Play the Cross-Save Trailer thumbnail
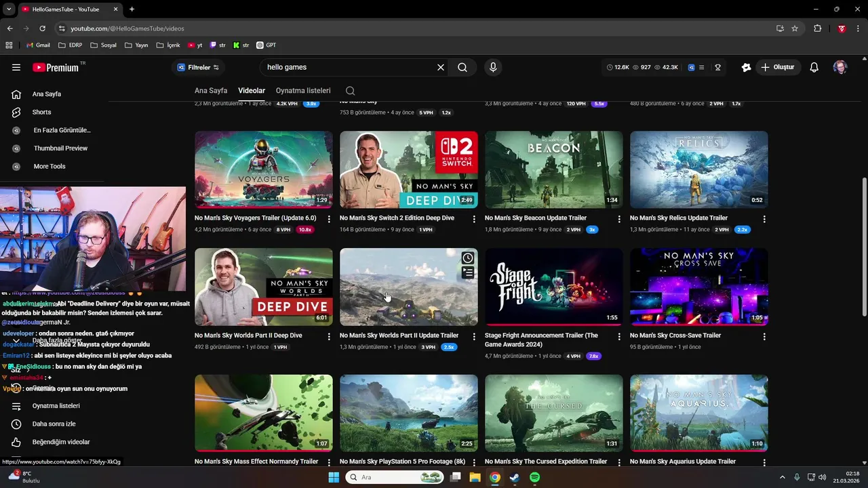This screenshot has height=488, width=868. (699, 287)
